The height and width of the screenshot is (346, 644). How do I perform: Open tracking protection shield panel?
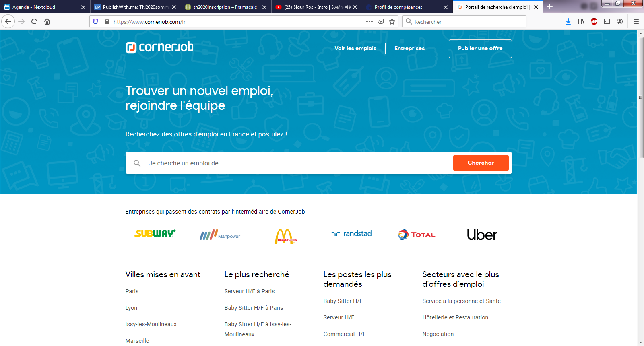point(95,21)
